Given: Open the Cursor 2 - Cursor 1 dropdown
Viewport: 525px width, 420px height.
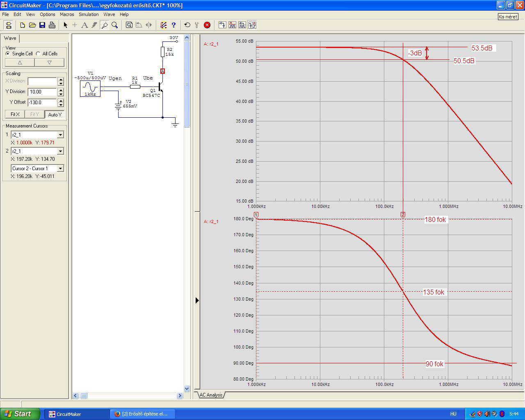Looking at the screenshot, I should pyautogui.click(x=60, y=168).
